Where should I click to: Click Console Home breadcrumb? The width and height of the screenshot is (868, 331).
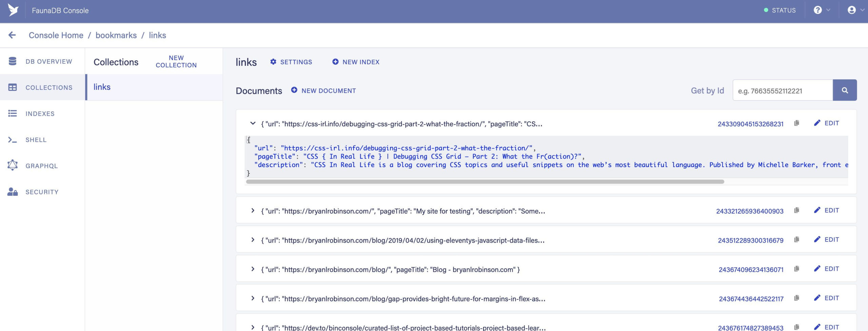pos(56,35)
